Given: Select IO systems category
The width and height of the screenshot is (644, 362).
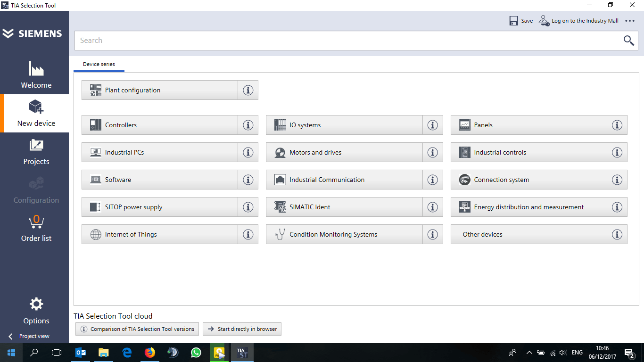Looking at the screenshot, I should [x=345, y=125].
